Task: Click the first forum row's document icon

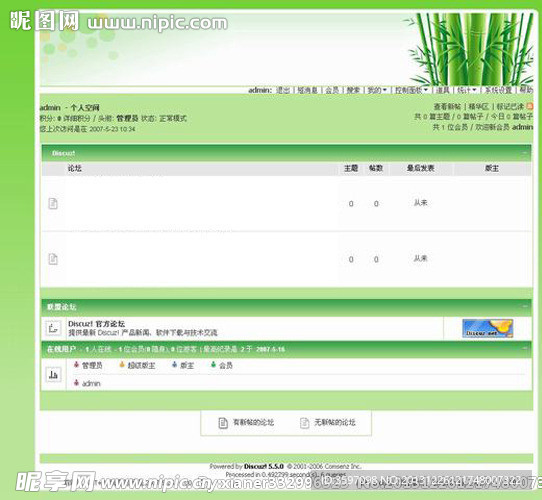Action: point(53,203)
